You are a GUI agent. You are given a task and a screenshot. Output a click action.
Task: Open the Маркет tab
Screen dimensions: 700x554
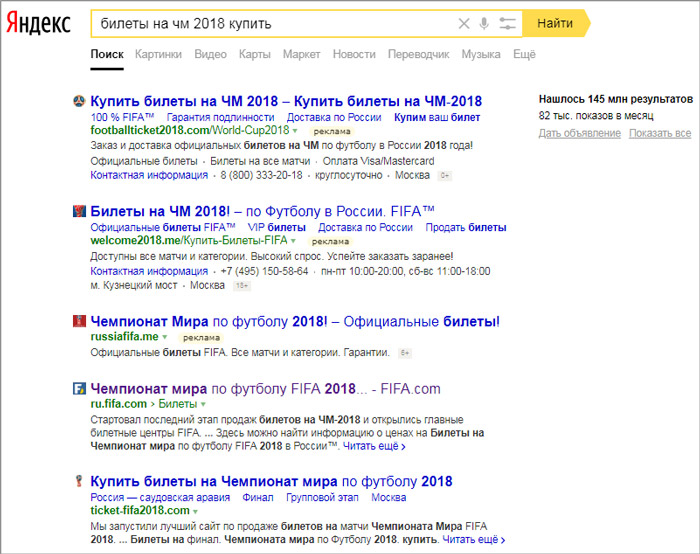click(x=301, y=54)
